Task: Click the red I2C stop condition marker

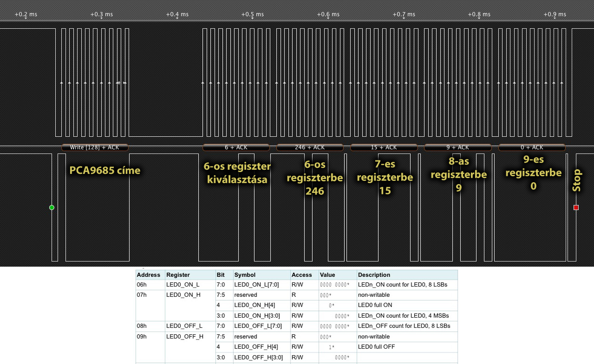Action: [x=576, y=207]
